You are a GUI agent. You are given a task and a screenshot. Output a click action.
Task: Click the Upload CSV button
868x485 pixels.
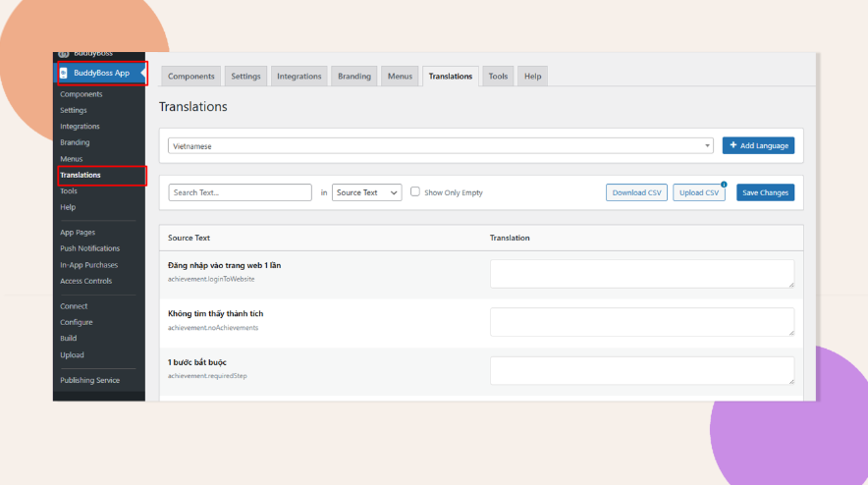(698, 192)
